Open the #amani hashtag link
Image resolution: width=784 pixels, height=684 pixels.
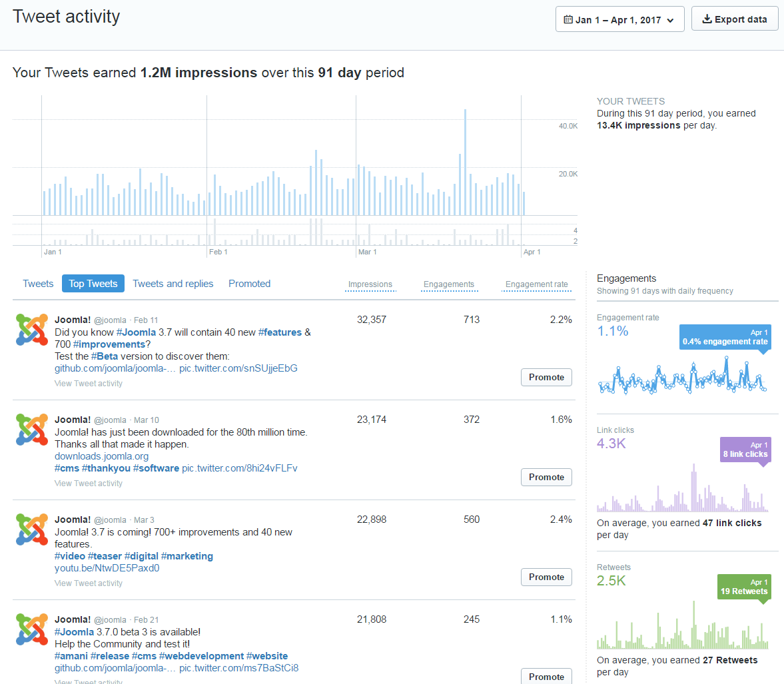(x=71, y=656)
